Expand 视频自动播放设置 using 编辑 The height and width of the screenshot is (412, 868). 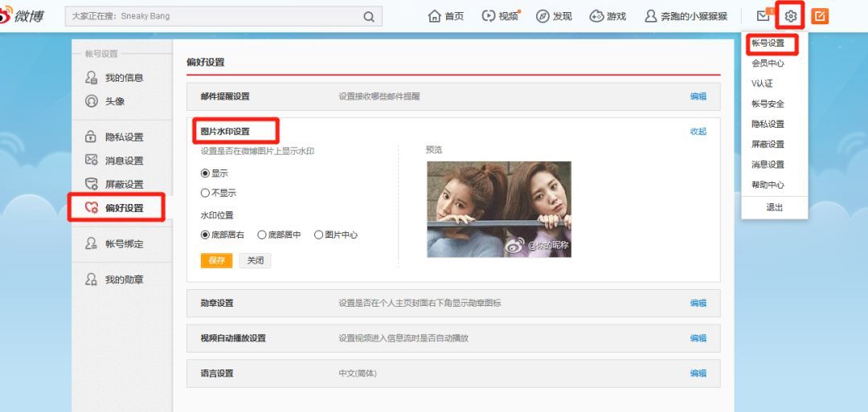[x=698, y=338]
